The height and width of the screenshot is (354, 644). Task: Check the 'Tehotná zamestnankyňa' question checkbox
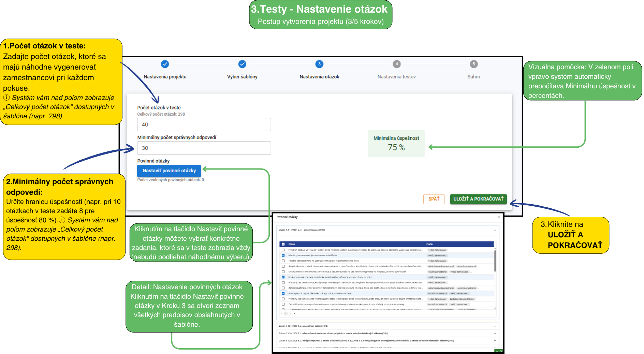(283, 261)
